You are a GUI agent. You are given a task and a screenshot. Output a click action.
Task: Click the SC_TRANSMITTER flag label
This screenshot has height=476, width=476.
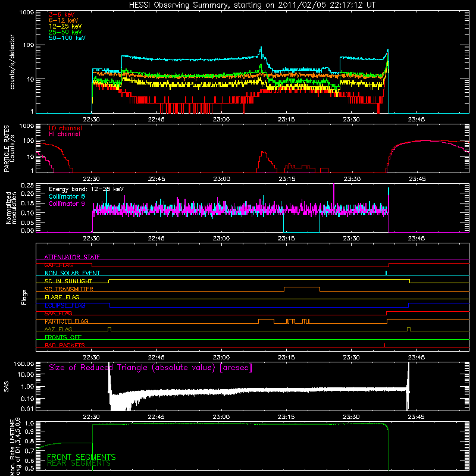pos(68,289)
